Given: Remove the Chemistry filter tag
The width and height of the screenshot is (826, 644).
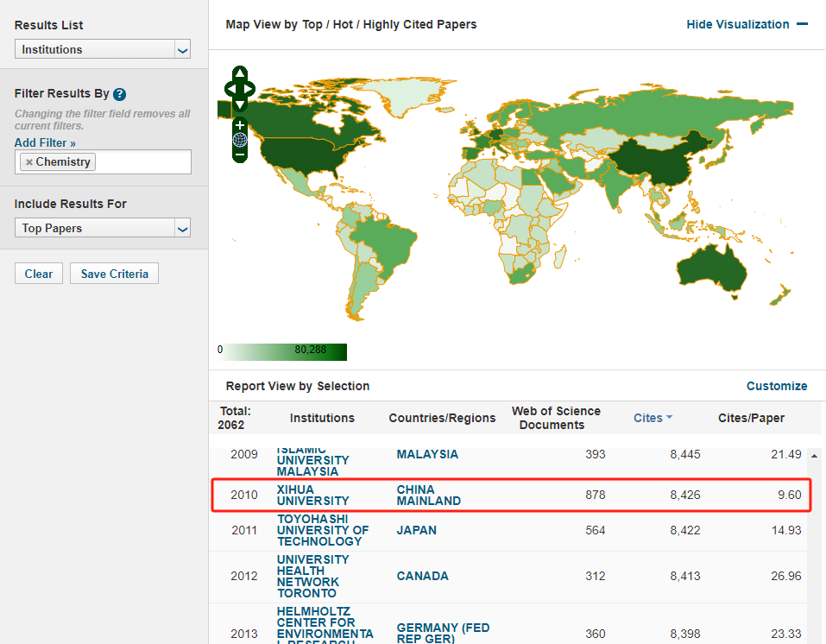Looking at the screenshot, I should pyautogui.click(x=29, y=162).
